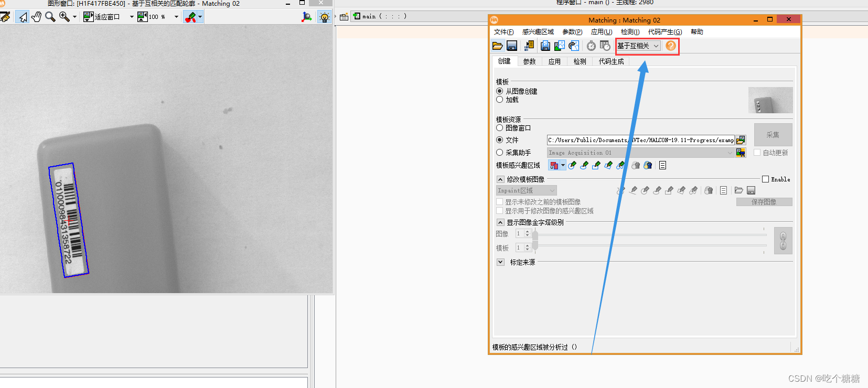Open help with the orange question mark icon
The height and width of the screenshot is (388, 868).
coord(670,46)
